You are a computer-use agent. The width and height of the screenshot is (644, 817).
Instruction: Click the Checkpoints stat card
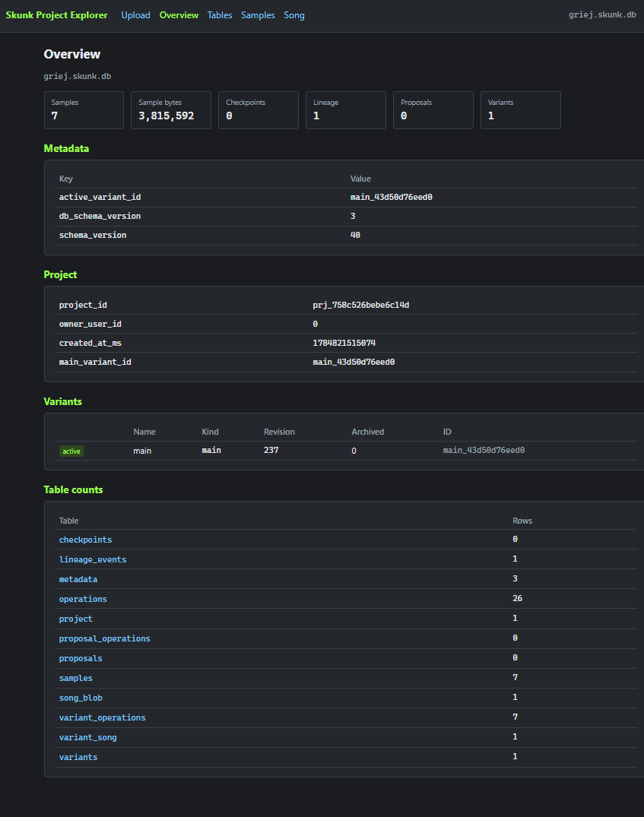[x=259, y=110]
